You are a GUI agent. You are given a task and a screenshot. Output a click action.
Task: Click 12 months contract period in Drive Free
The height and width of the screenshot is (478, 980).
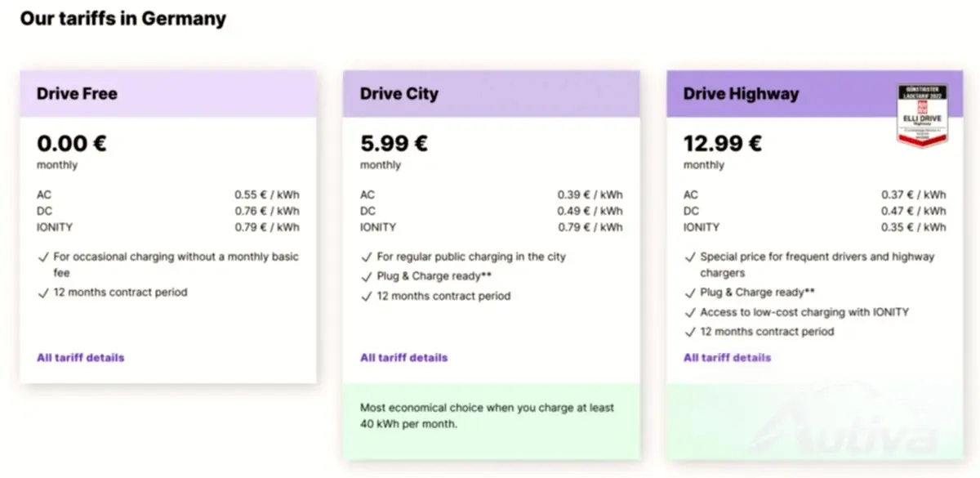click(120, 293)
